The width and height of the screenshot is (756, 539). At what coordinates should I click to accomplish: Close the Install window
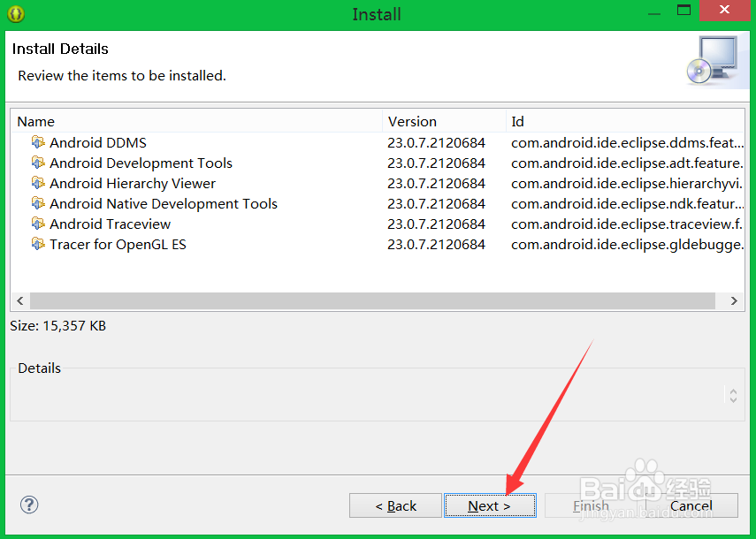click(x=724, y=10)
